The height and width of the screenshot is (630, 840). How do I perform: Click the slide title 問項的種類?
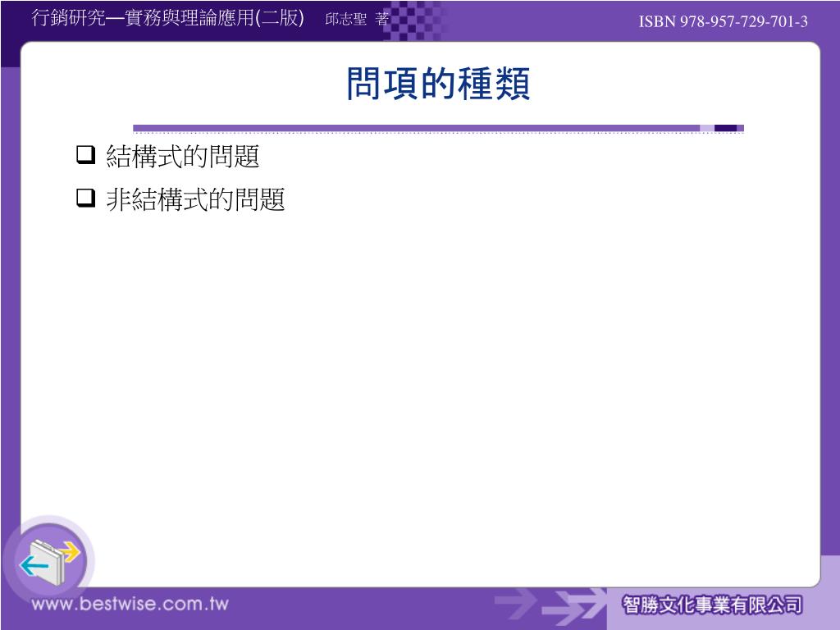[438, 84]
